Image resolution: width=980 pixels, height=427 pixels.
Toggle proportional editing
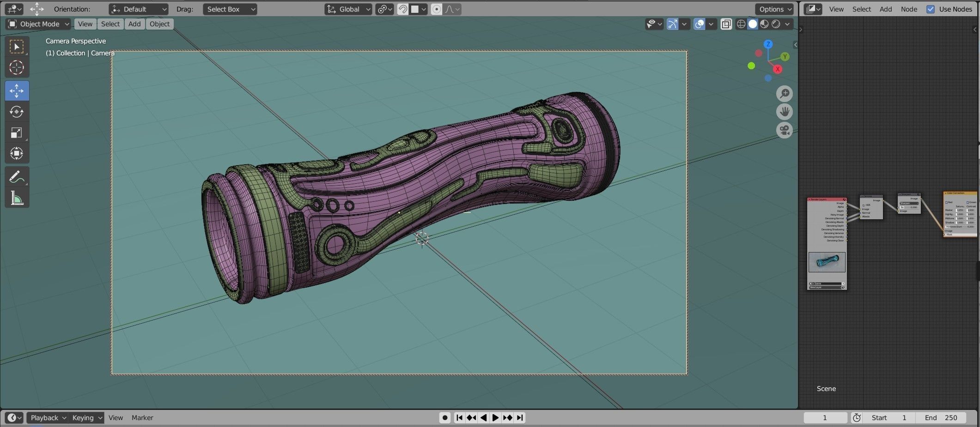coord(437,9)
